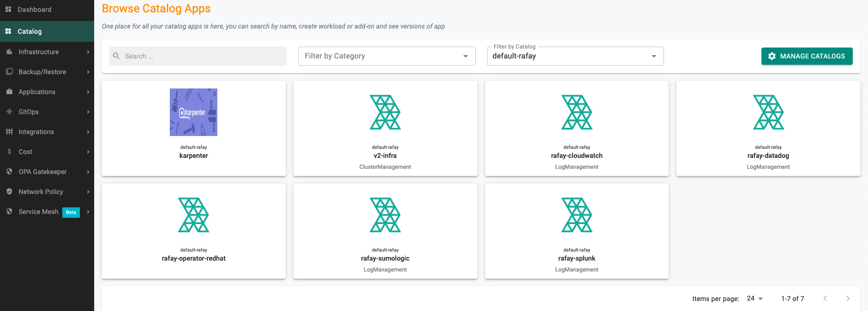The height and width of the screenshot is (311, 868).
Task: Click the Network Policy shield icon
Action: point(9,192)
